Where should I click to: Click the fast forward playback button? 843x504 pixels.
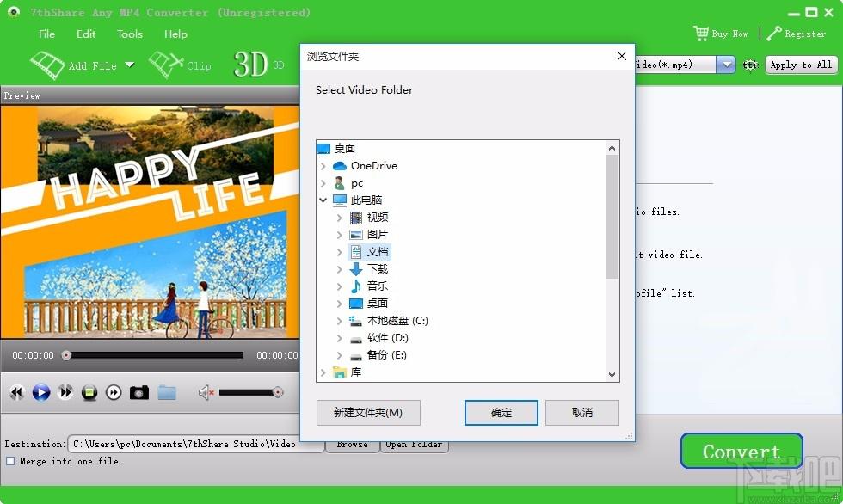click(x=65, y=392)
